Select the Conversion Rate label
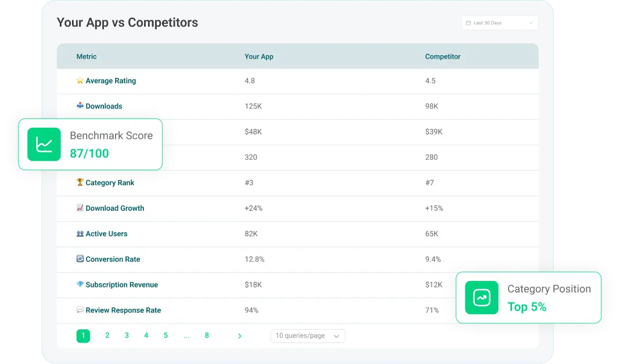The image size is (620, 364). click(x=113, y=260)
